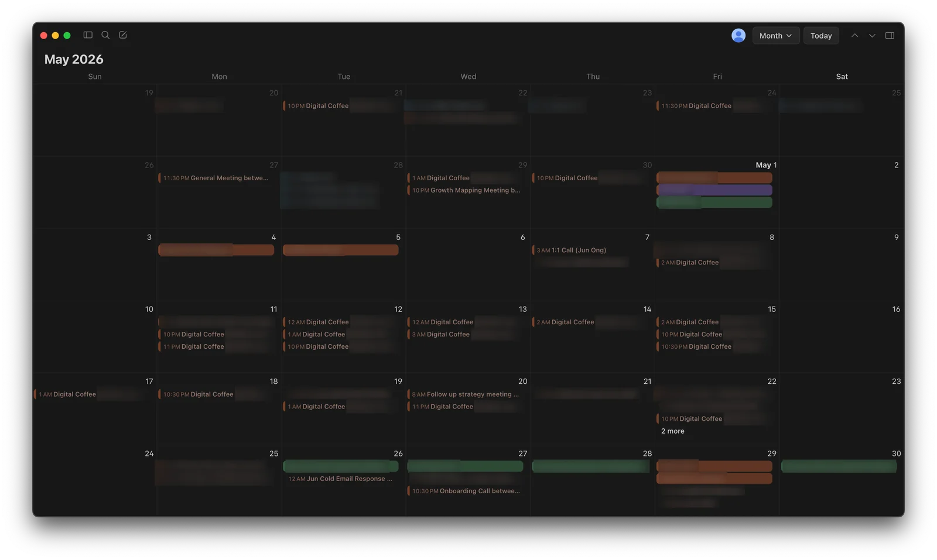Go to previous month with up chevron
Viewport: 937px width, 560px height.
pos(855,36)
